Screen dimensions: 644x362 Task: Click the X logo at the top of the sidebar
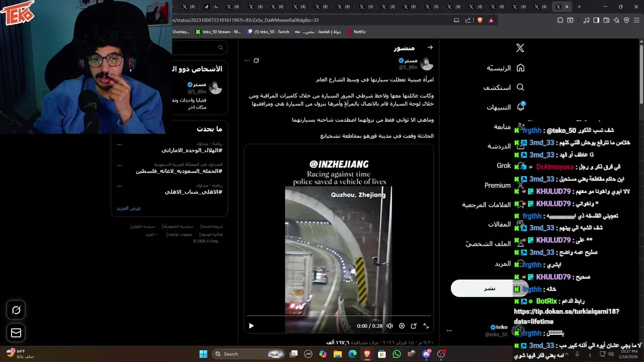point(520,48)
